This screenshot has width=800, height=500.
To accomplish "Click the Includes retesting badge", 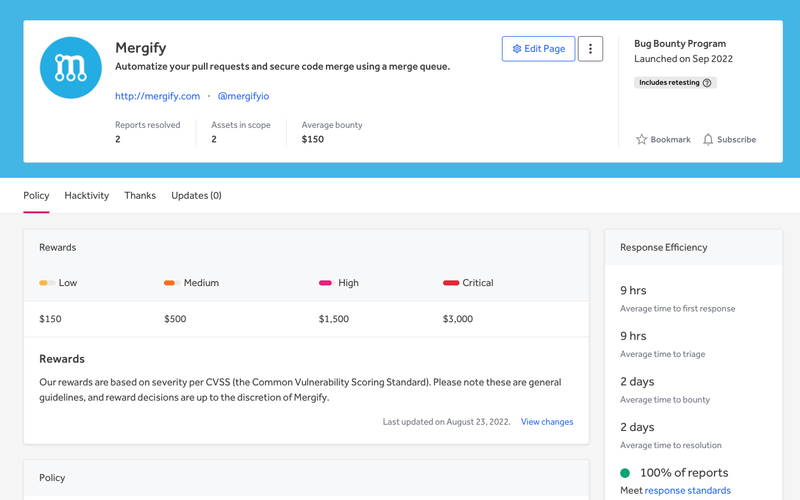I will [669, 83].
